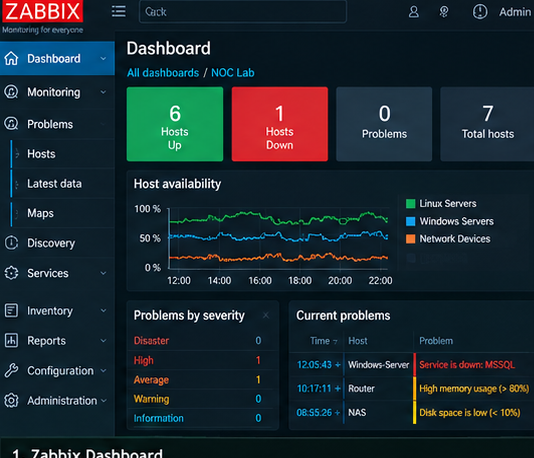Click the High severity count 1
The width and height of the screenshot is (534, 458).
coord(258,360)
